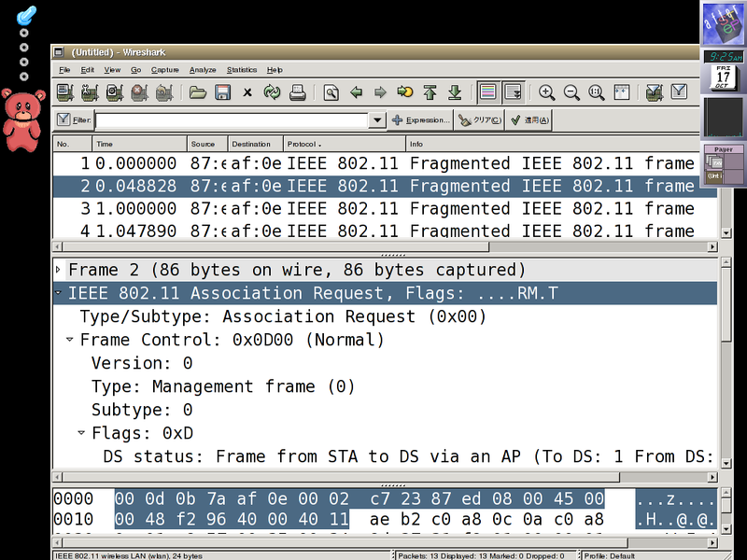
Task: Open the Capture menu
Action: (165, 69)
